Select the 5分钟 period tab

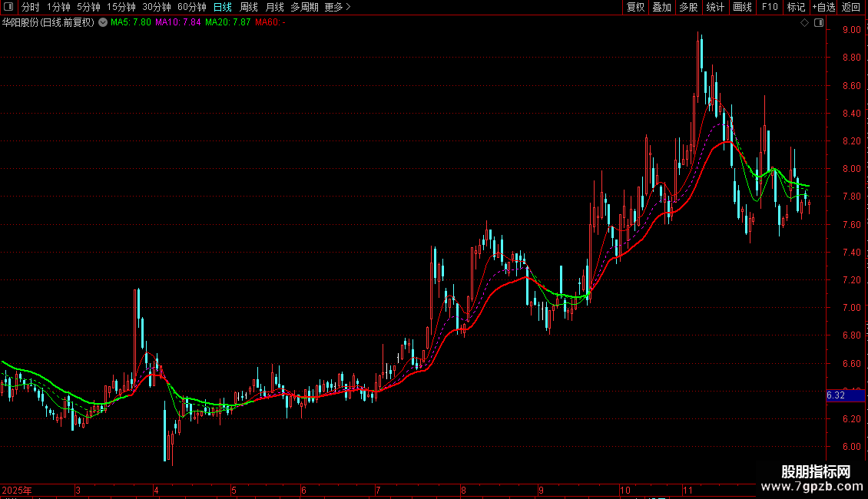(88, 7)
